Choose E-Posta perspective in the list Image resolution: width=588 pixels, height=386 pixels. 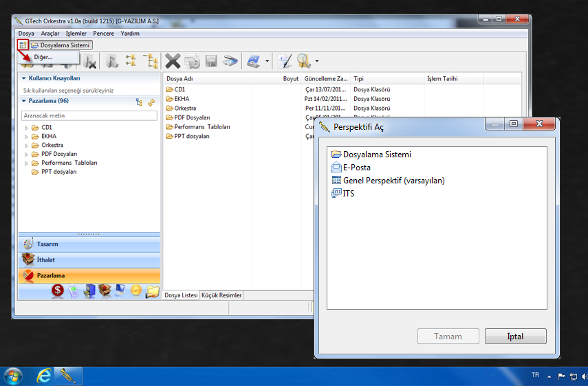click(356, 168)
